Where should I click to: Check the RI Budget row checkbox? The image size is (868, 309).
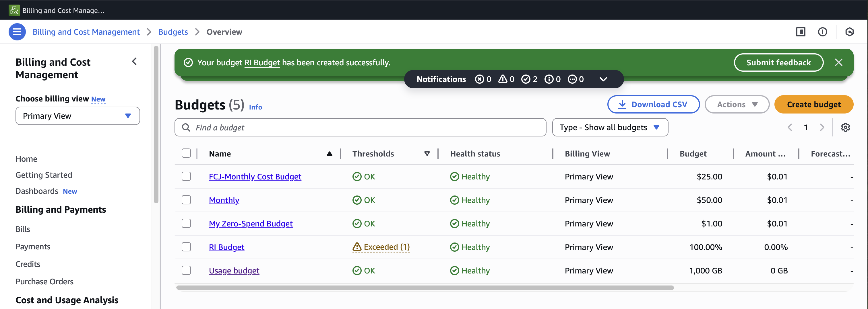(186, 247)
